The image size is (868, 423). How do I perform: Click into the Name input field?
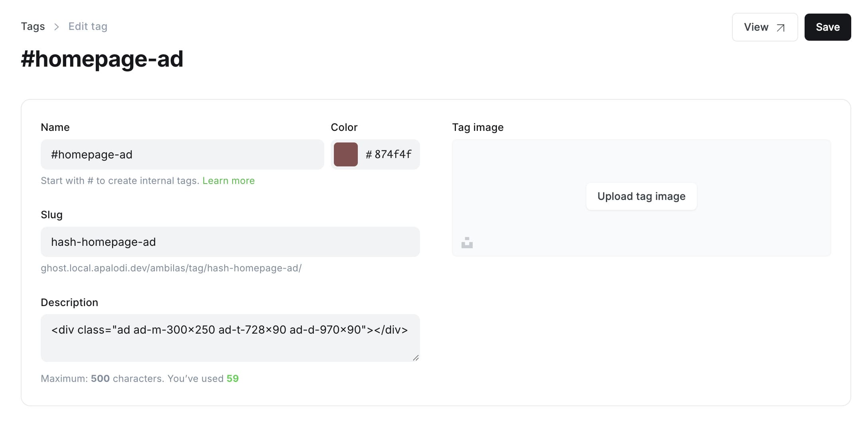(182, 154)
